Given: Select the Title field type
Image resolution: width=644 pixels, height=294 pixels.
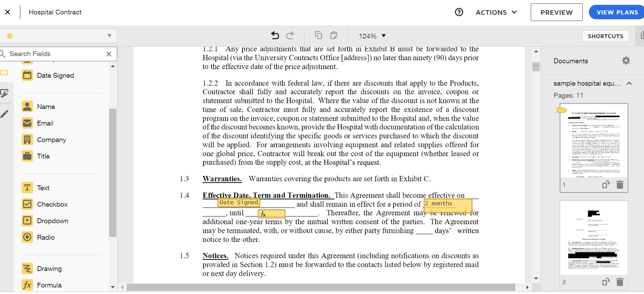Looking at the screenshot, I should click(x=36, y=156).
